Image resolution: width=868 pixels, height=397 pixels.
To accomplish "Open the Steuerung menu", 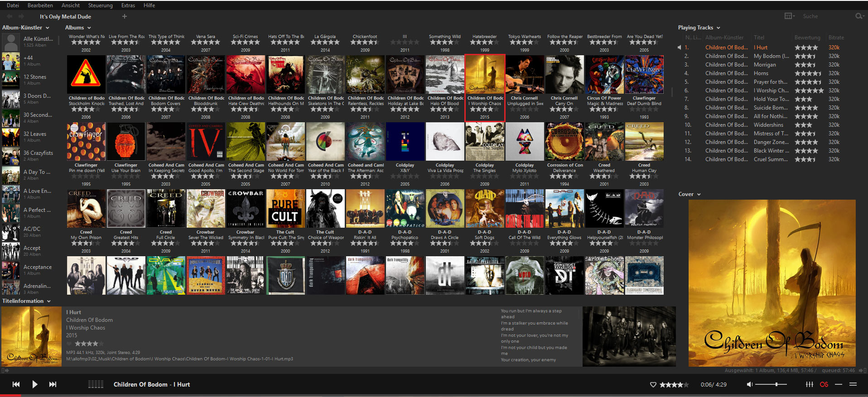I will pyautogui.click(x=101, y=5).
